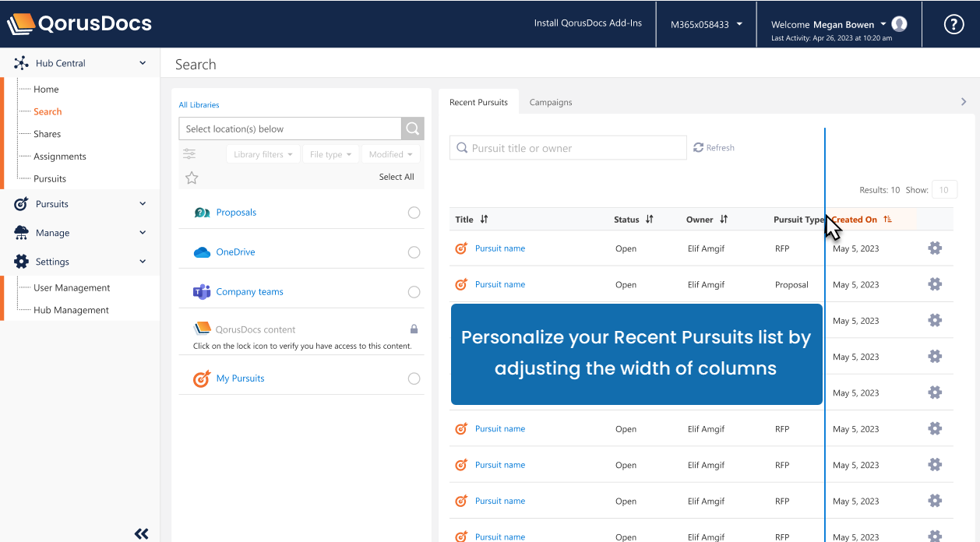Click the QorusDocs logo

[x=79, y=24]
